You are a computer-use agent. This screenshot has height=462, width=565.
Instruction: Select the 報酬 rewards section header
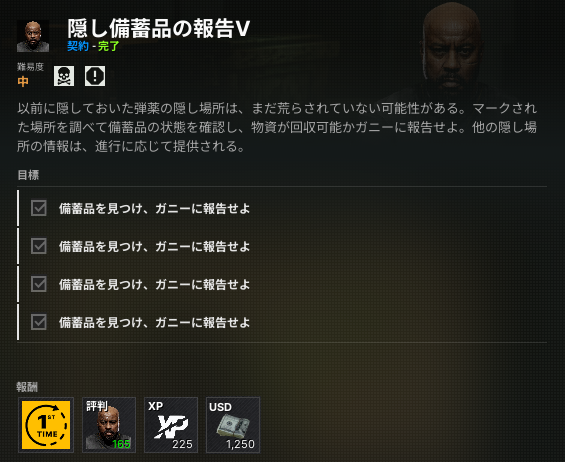point(27,387)
